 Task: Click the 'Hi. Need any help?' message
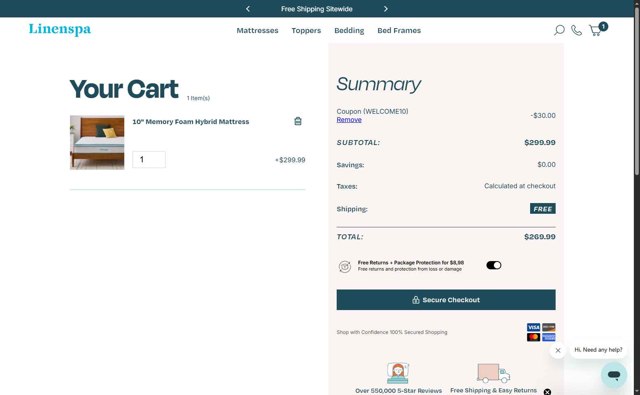pyautogui.click(x=598, y=350)
